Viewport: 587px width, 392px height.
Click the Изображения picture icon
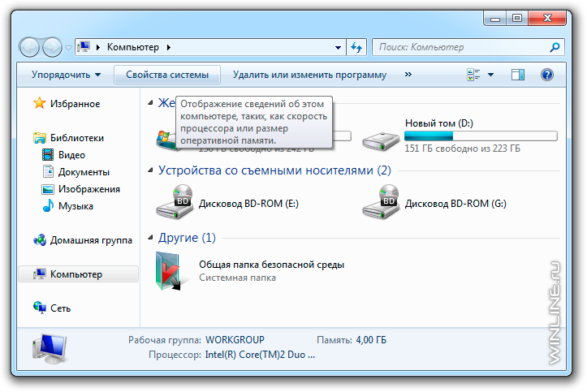pyautogui.click(x=48, y=189)
